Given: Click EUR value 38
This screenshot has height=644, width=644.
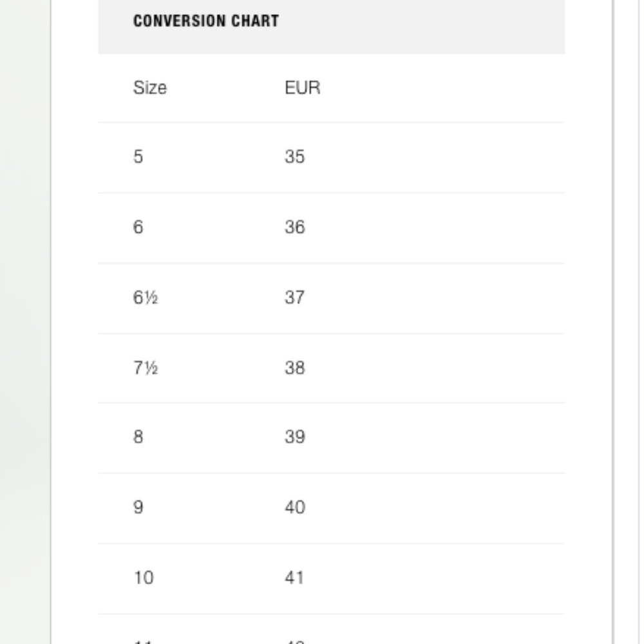Looking at the screenshot, I should [x=294, y=368].
